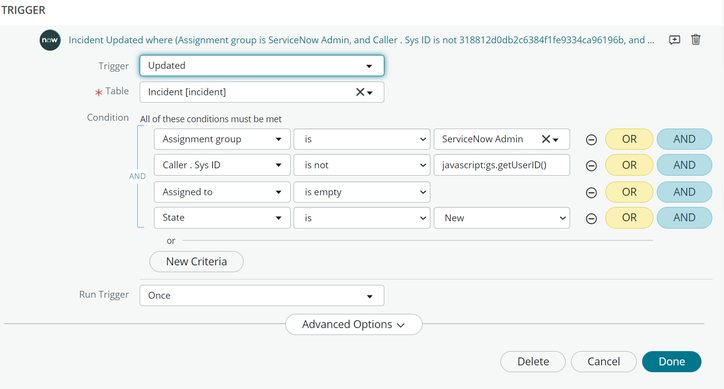This screenshot has height=389, width=724.
Task: Remove the State condition row
Action: pyautogui.click(x=591, y=218)
